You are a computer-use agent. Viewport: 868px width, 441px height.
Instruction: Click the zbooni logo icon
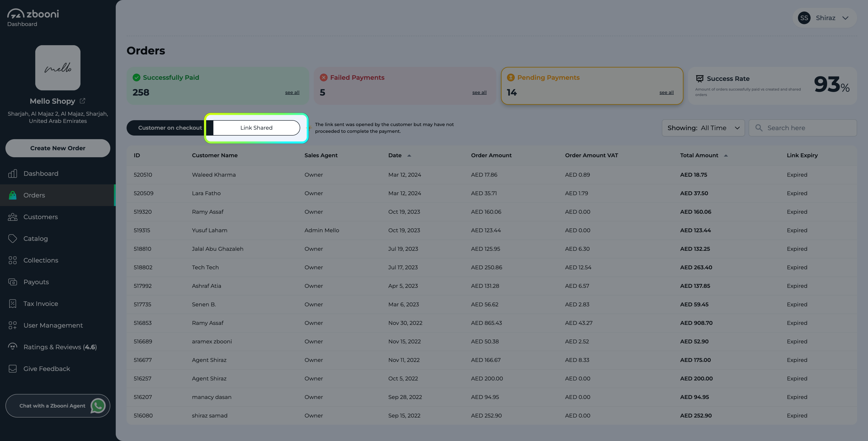[16, 13]
